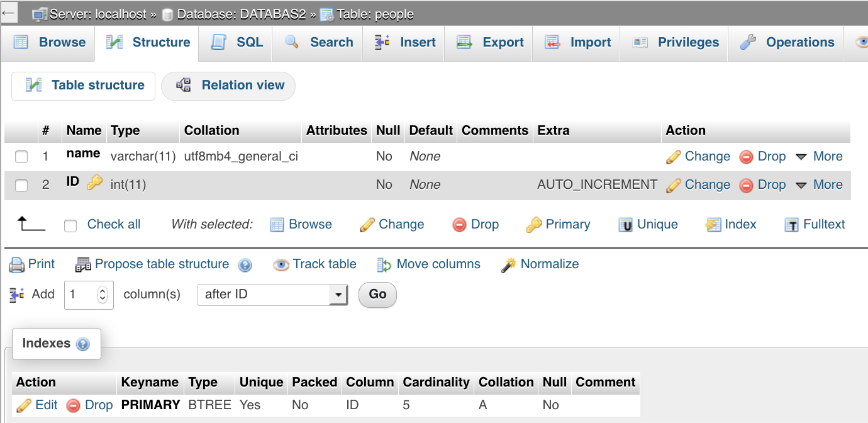
Task: Click the Fulltext icon
Action: 792,225
